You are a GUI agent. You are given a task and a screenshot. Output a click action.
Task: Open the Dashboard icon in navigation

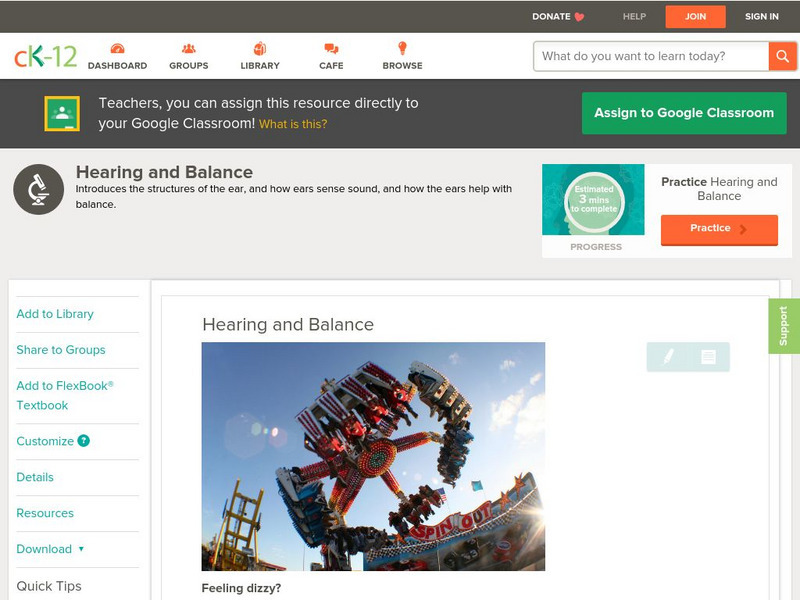coord(117,49)
